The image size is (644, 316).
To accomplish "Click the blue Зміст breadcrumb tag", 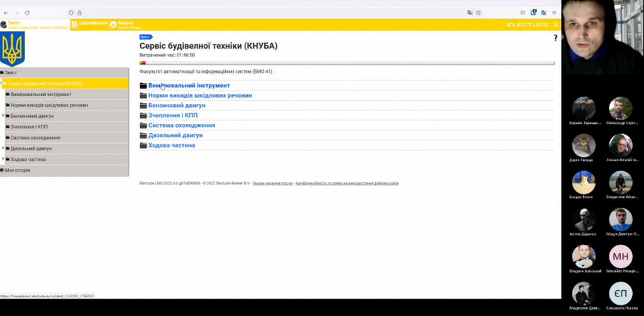I will click(x=146, y=37).
